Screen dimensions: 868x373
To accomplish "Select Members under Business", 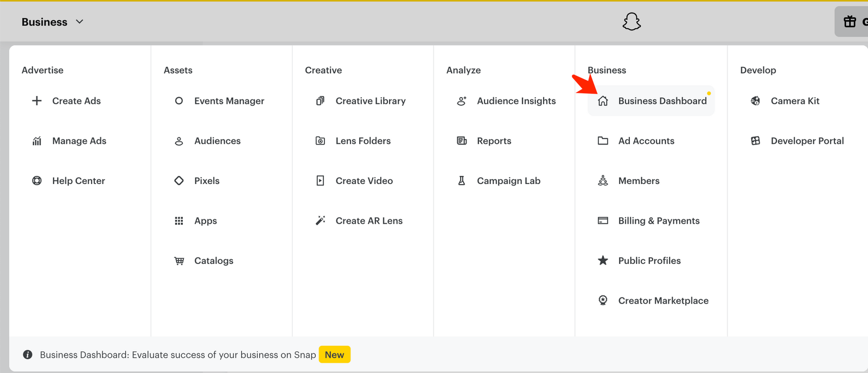I will click(x=639, y=181).
